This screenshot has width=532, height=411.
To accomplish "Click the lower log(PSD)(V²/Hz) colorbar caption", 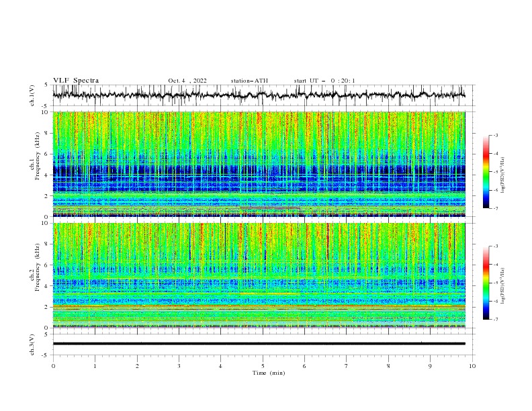I will click(x=503, y=286).
